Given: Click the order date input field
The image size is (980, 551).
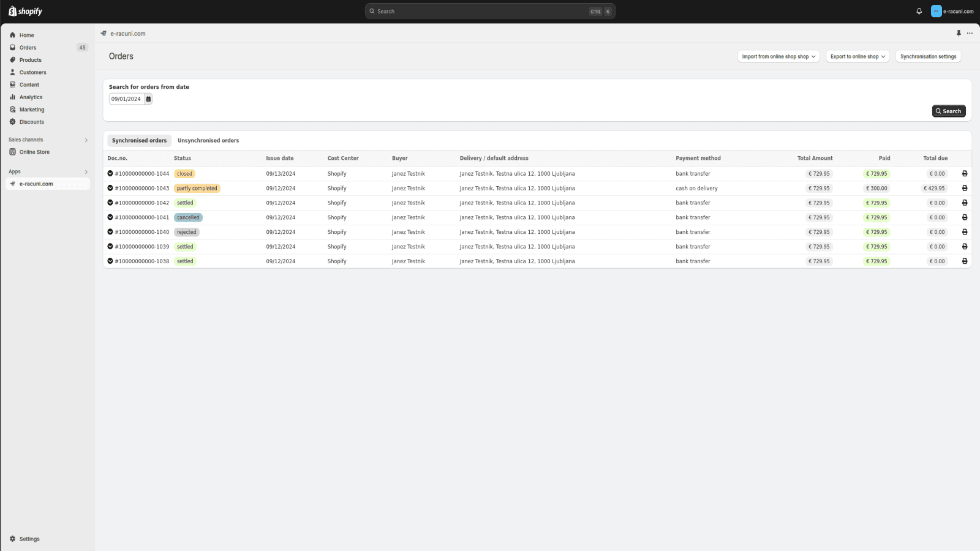Looking at the screenshot, I should point(126,99).
